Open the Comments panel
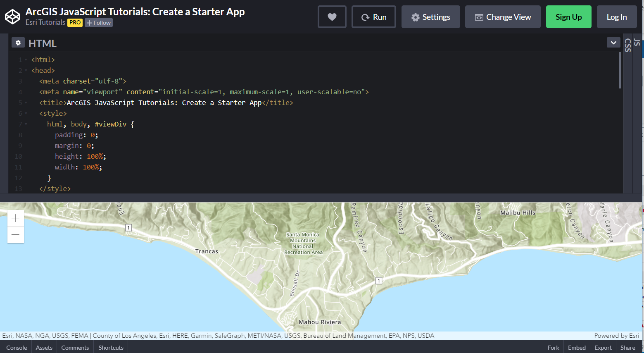This screenshot has height=353, width=644. click(x=75, y=348)
